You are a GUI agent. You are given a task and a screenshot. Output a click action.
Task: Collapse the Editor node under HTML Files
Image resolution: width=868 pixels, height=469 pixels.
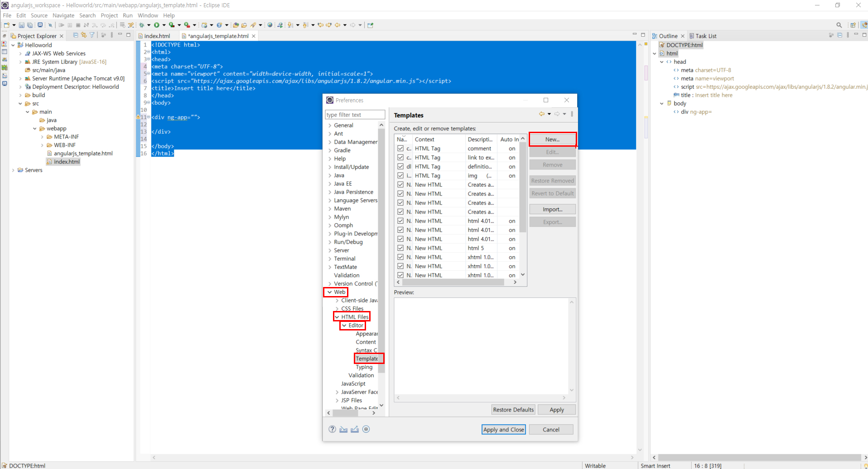coord(344,325)
